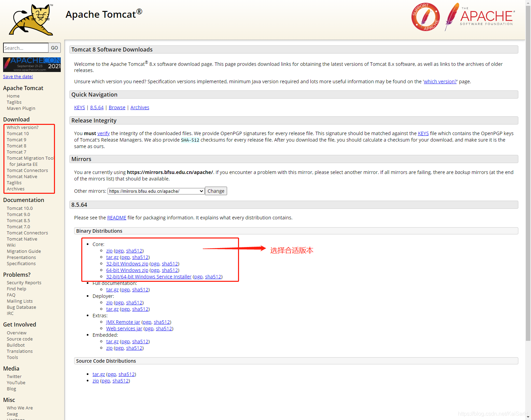The image size is (531, 420).
Task: Download the Deployer zip
Action: [x=109, y=303]
